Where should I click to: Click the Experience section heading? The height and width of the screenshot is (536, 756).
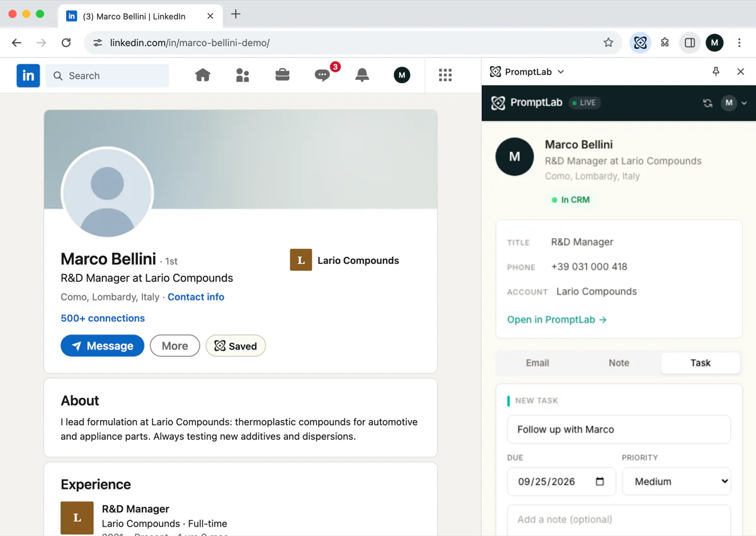(96, 484)
